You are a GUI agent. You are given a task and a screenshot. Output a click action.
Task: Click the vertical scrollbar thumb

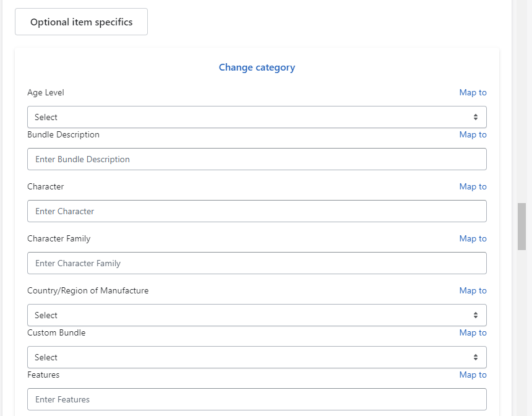coord(521,227)
